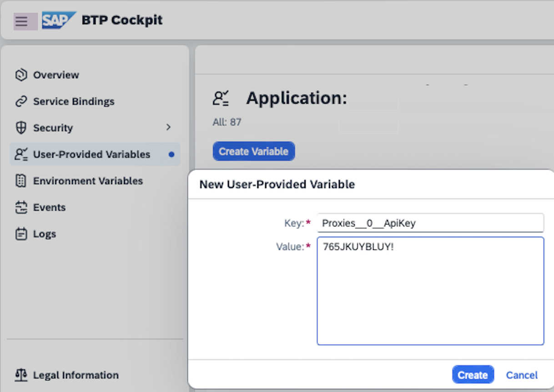Click the Logs icon

click(21, 234)
